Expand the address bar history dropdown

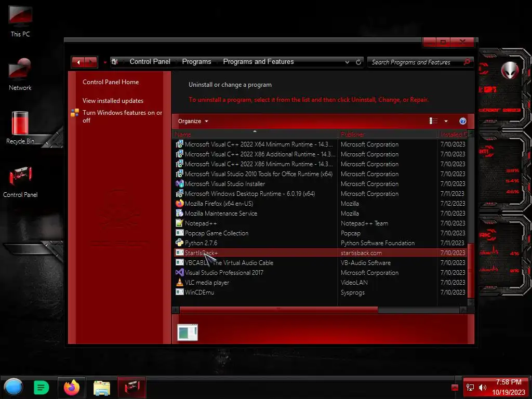pos(347,62)
